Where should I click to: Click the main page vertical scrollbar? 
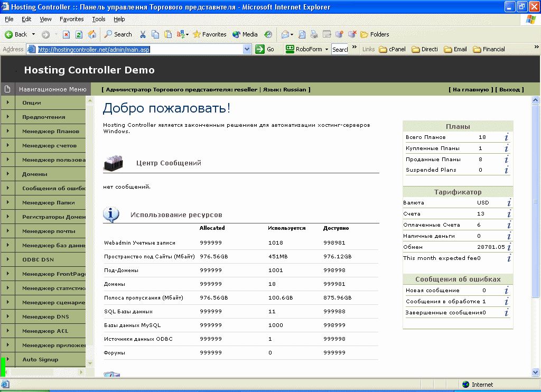[x=536, y=201]
